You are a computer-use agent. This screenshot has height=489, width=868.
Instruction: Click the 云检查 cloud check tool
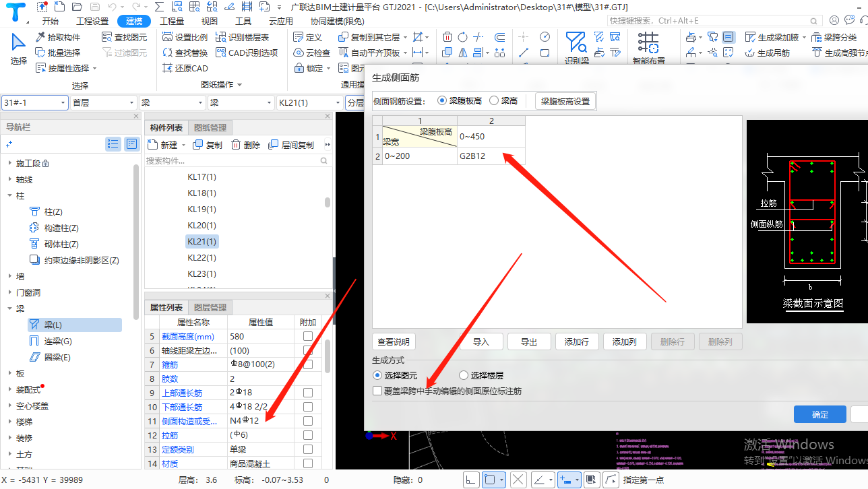point(312,53)
